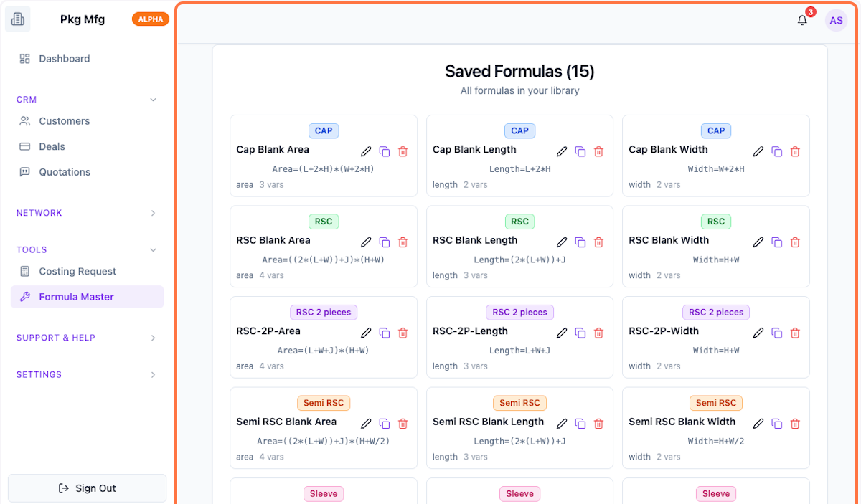Duplicate the RSC-2P-Area formula
The image size is (861, 504).
[x=385, y=333]
